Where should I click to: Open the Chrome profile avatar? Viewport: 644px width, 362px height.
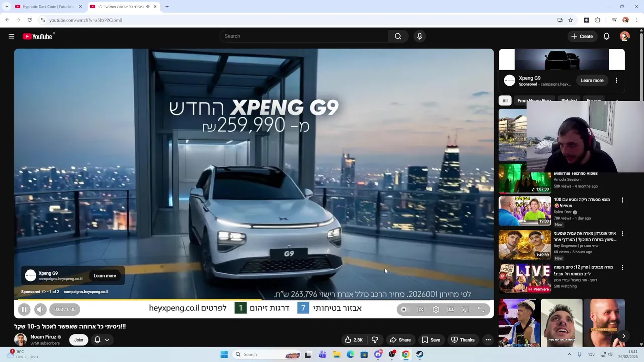(x=625, y=20)
